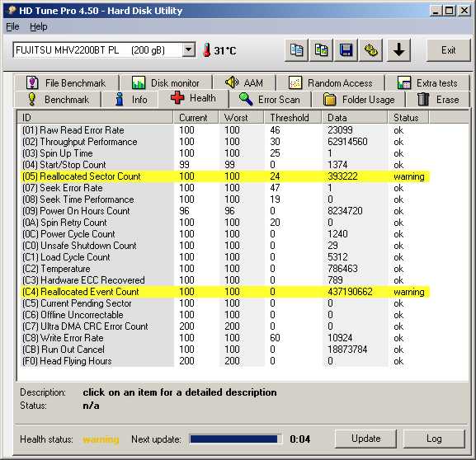Click the data value 437190662
Image resolution: width=476 pixels, height=460 pixels.
350,292
